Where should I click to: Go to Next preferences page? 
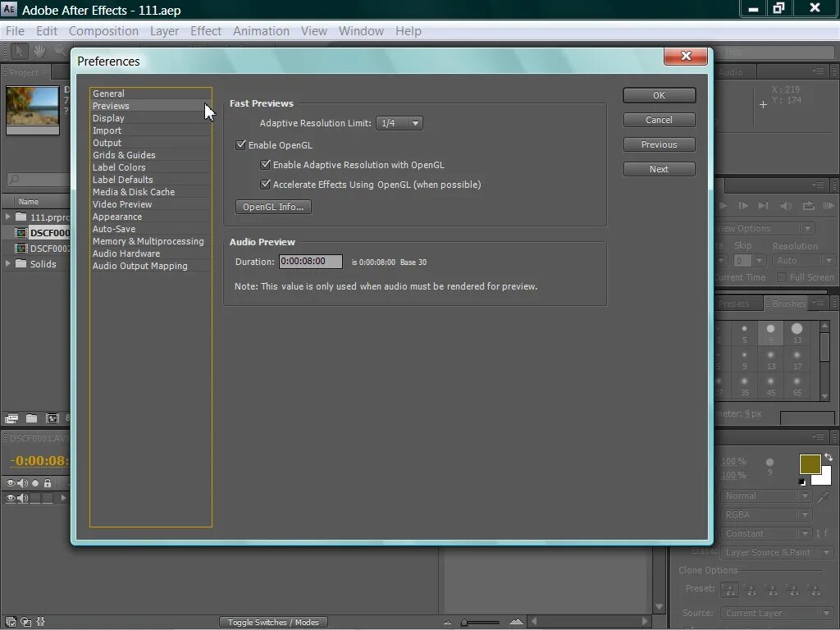coord(659,169)
